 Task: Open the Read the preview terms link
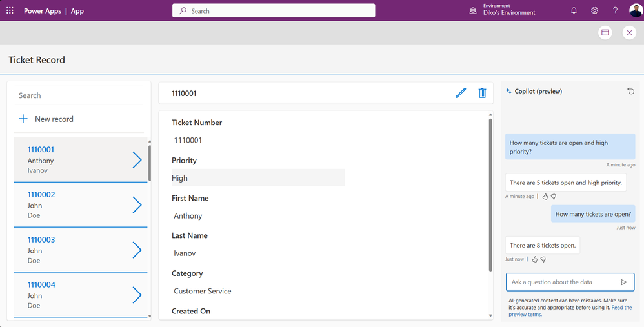[x=619, y=308]
